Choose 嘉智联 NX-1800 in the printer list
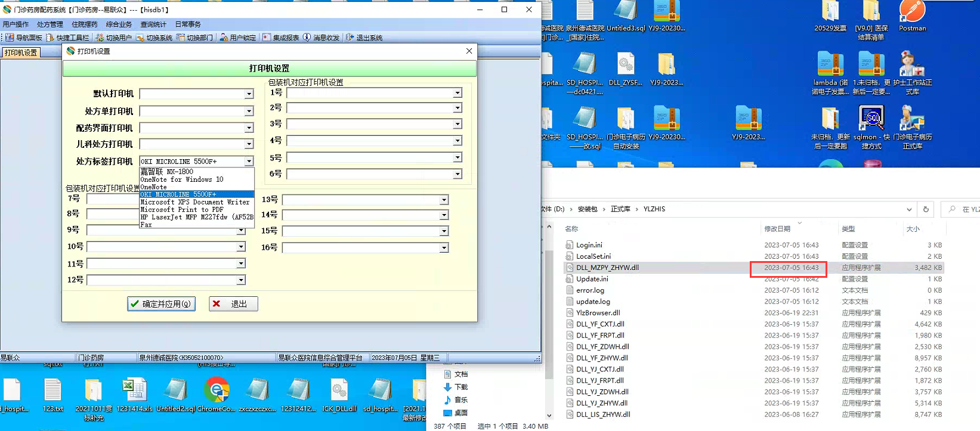 (x=197, y=172)
